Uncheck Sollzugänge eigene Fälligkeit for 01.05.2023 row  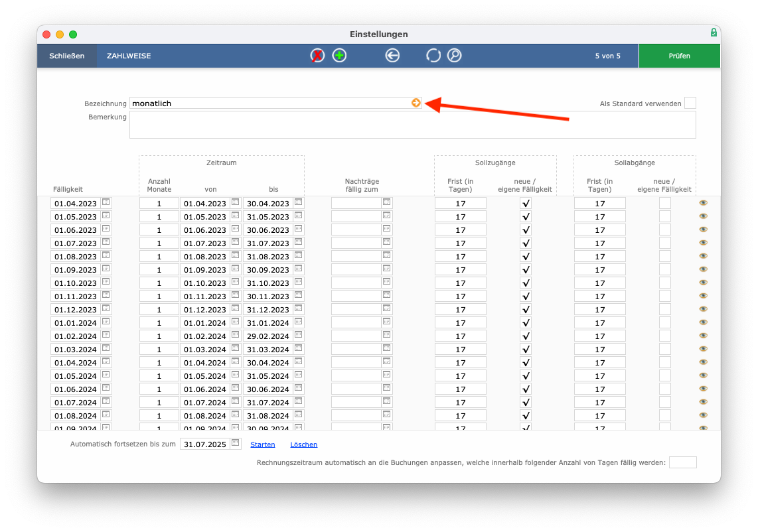pyautogui.click(x=526, y=216)
